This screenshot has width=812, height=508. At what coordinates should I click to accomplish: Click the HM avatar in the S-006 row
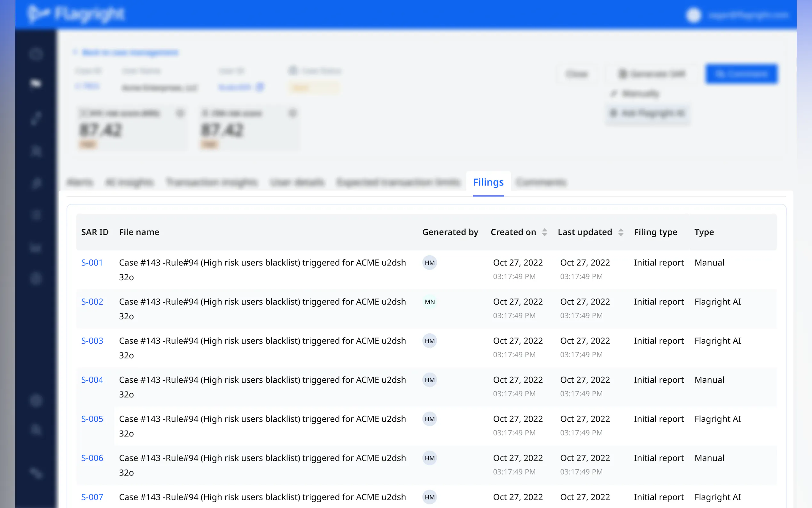(429, 458)
